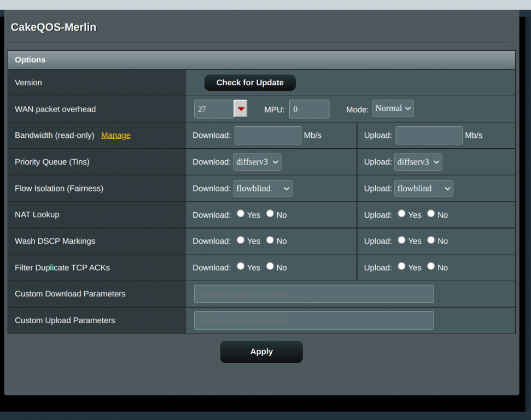Select No for Wash DSCP Markings Download
The width and height of the screenshot is (531, 420).
tap(270, 240)
